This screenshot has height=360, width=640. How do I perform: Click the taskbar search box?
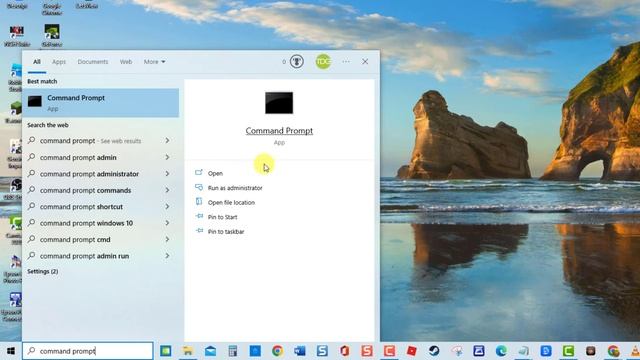click(88, 351)
